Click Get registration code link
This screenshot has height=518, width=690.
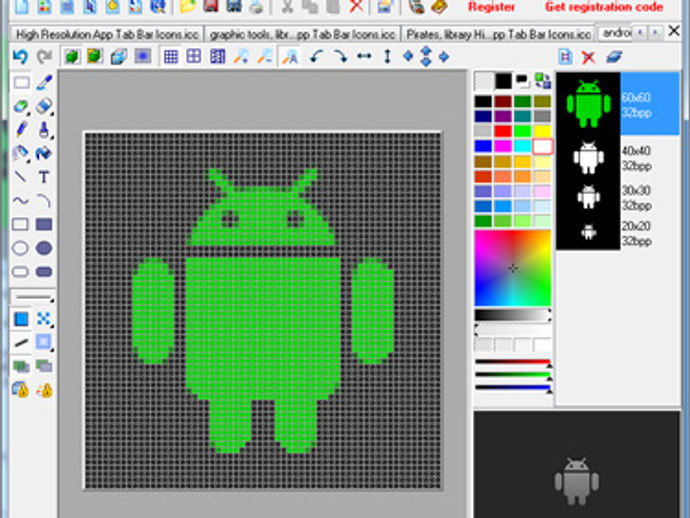604,7
